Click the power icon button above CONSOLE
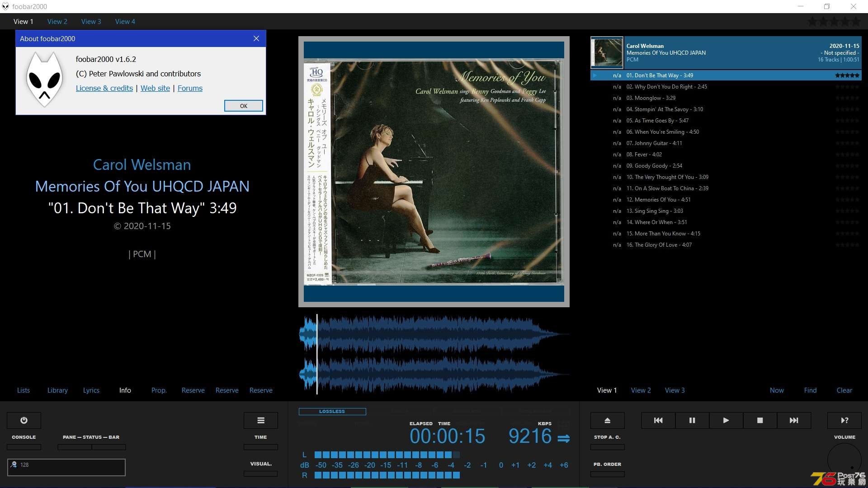868x488 pixels. point(24,420)
